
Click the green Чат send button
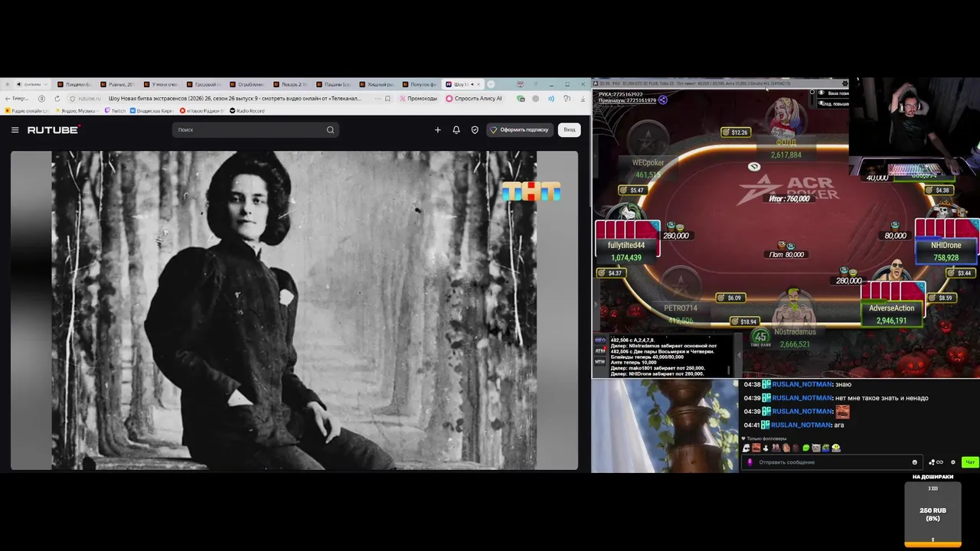tap(970, 462)
